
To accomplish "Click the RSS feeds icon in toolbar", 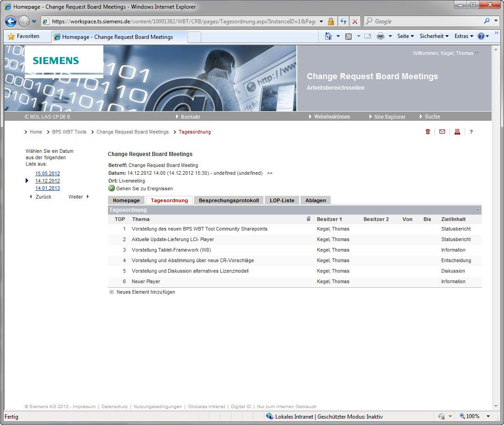I will tap(349, 36).
